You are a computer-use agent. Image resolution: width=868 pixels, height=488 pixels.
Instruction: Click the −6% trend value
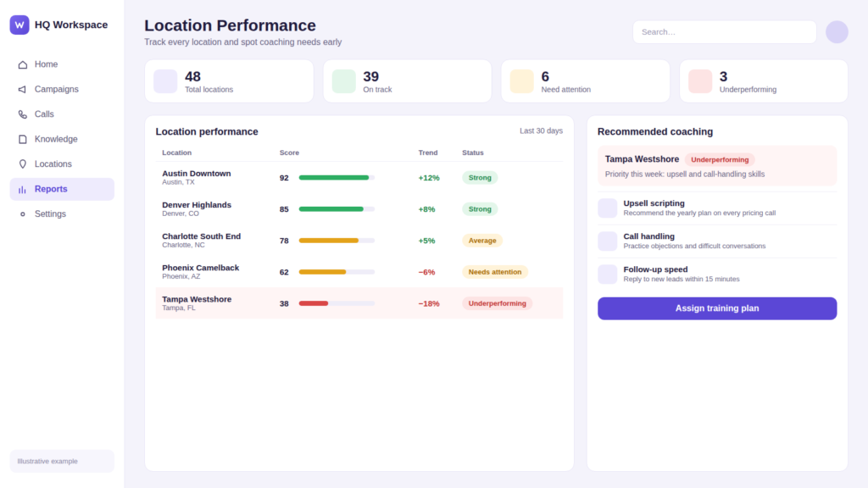pyautogui.click(x=426, y=273)
